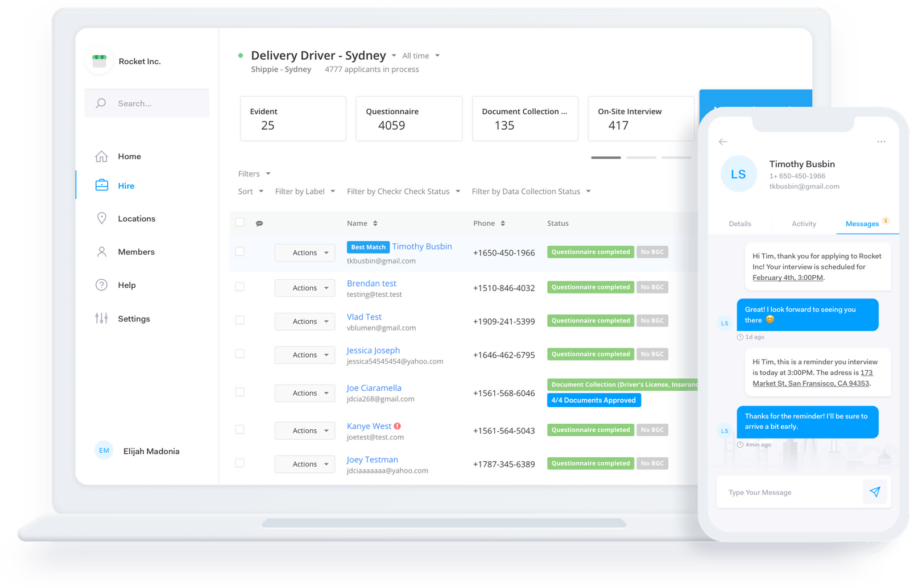
Task: Click the Members person icon
Action: (x=102, y=252)
